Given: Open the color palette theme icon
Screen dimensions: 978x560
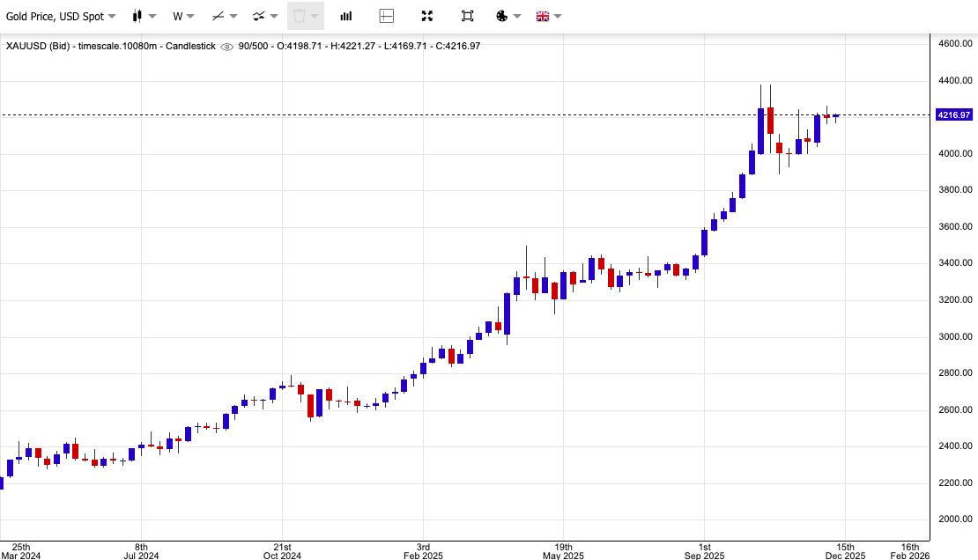Looking at the screenshot, I should pyautogui.click(x=502, y=16).
